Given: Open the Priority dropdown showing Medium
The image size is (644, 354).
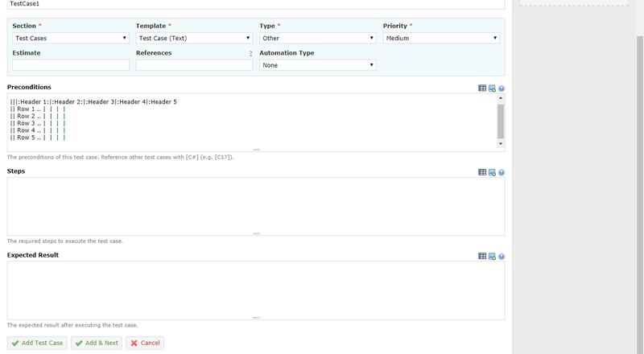Looking at the screenshot, I should (441, 38).
